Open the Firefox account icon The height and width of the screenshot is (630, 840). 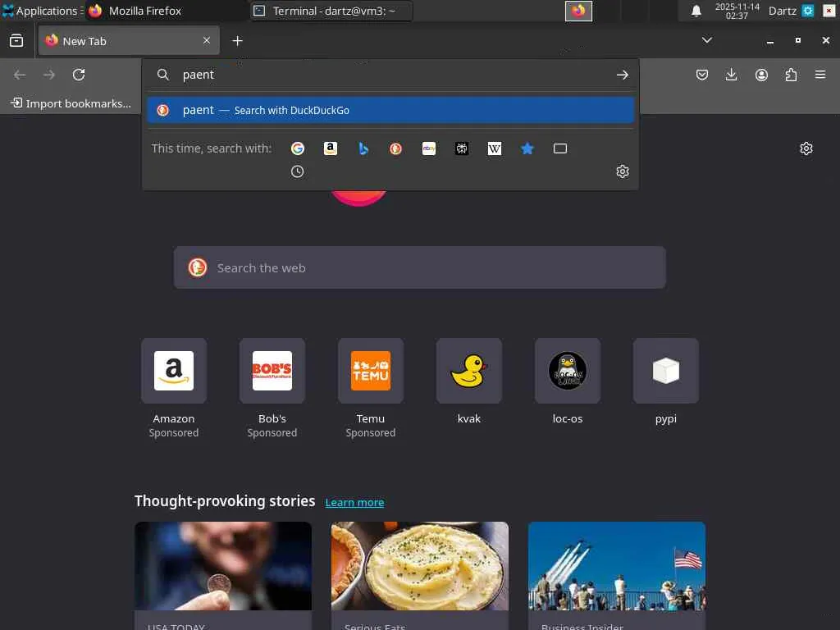(761, 75)
